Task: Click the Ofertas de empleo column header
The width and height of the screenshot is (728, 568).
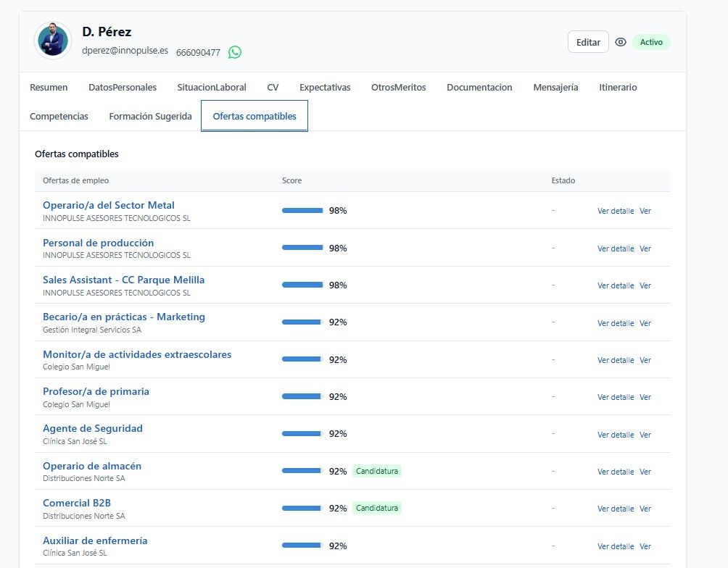Action: click(x=75, y=180)
